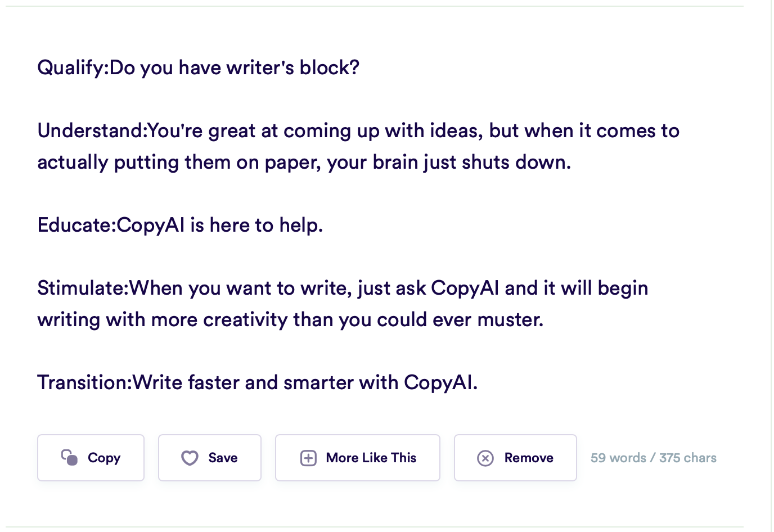Click the '59 words' count text
774x532 pixels.
618,458
